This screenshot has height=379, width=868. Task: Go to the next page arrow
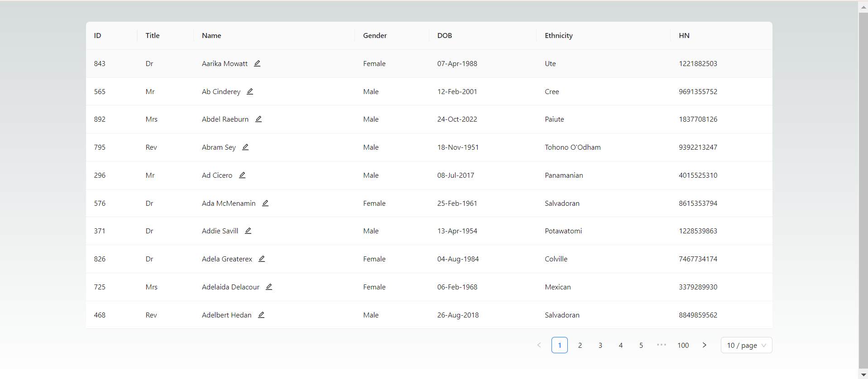(704, 346)
